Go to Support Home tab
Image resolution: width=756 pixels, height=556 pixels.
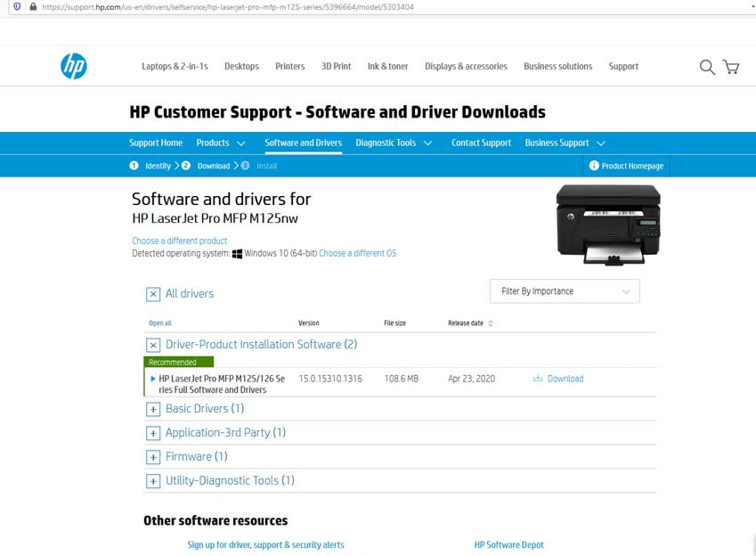click(x=156, y=143)
